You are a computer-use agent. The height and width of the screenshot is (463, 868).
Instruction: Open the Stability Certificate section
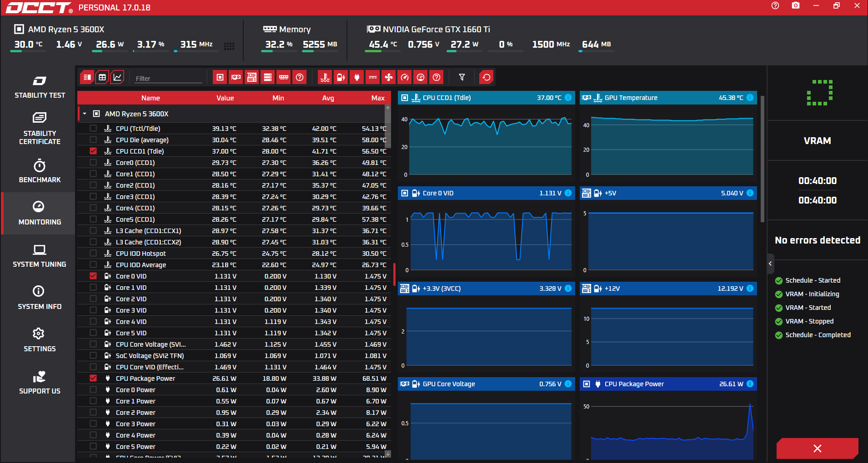coord(40,129)
